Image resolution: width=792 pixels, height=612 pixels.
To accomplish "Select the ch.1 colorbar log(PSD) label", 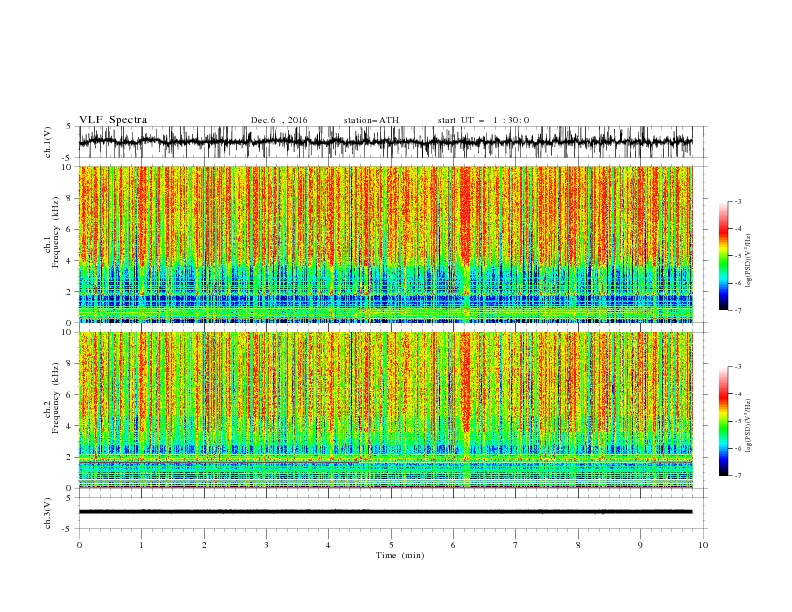I will click(749, 261).
